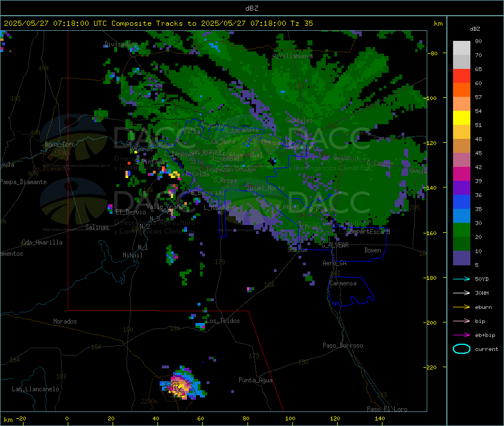504x426 pixels.
Task: Pick the bright yellow dBZ scale swatch
Action: (461, 118)
